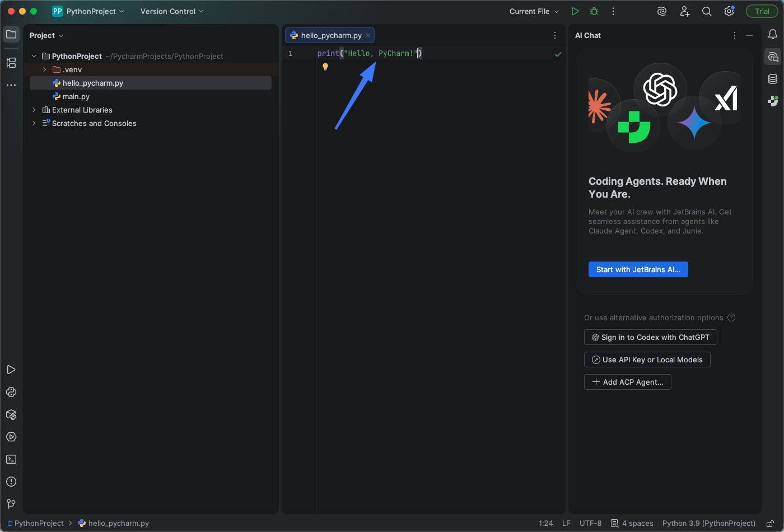The width and height of the screenshot is (784, 532).
Task: Open the Terminal tool window
Action: tap(11, 459)
